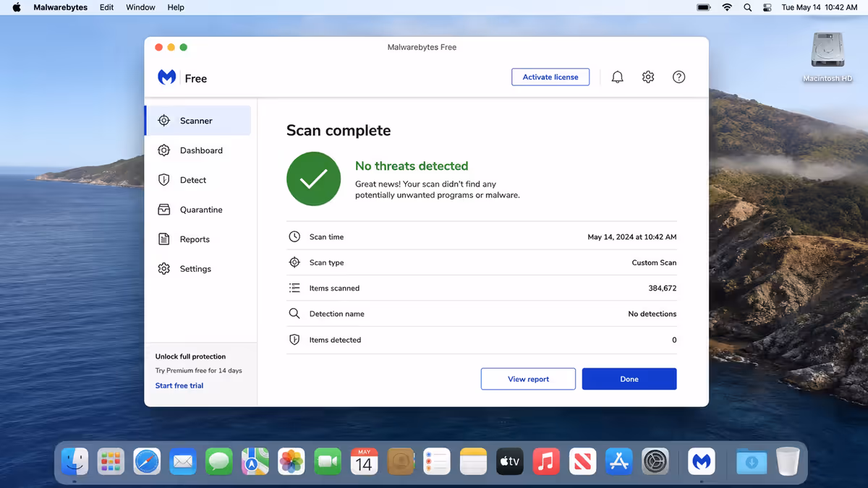Open Settings in the sidebar
Screen dimensions: 868x488
(197, 269)
